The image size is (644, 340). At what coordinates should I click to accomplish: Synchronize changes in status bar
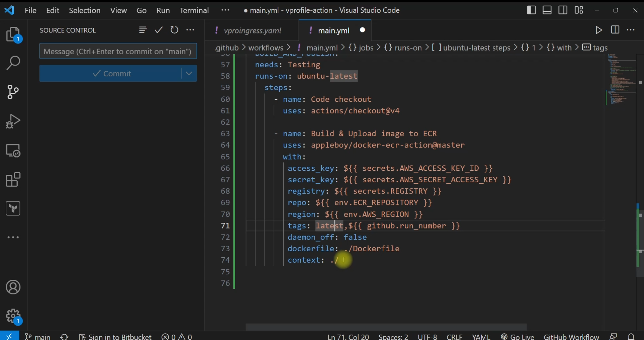pyautogui.click(x=65, y=336)
